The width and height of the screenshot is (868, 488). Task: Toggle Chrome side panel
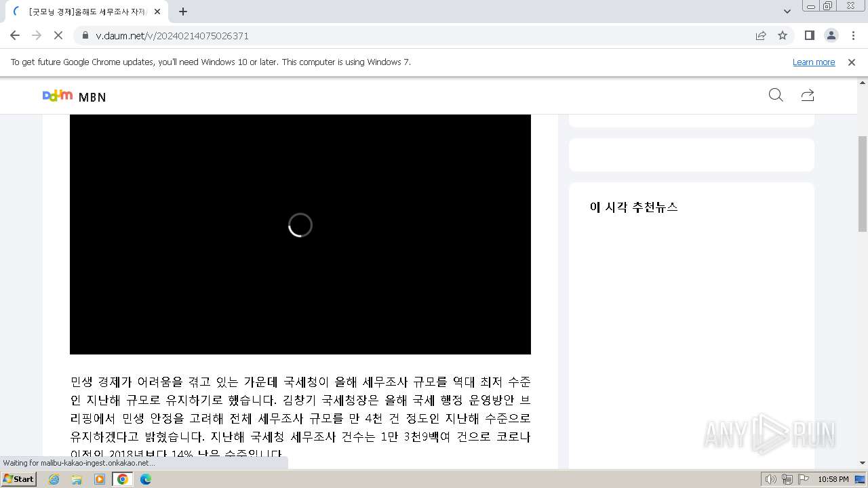[810, 35]
